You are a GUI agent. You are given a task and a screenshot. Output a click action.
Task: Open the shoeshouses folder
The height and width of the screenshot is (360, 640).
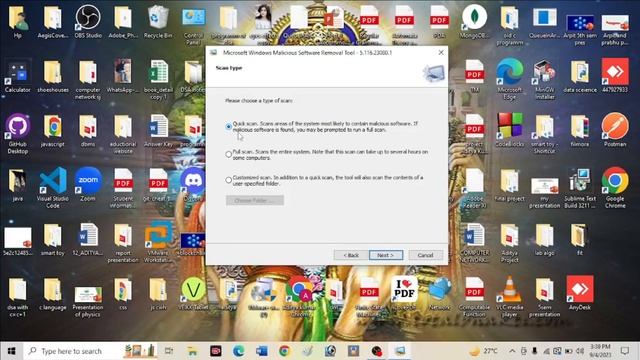pos(53,76)
